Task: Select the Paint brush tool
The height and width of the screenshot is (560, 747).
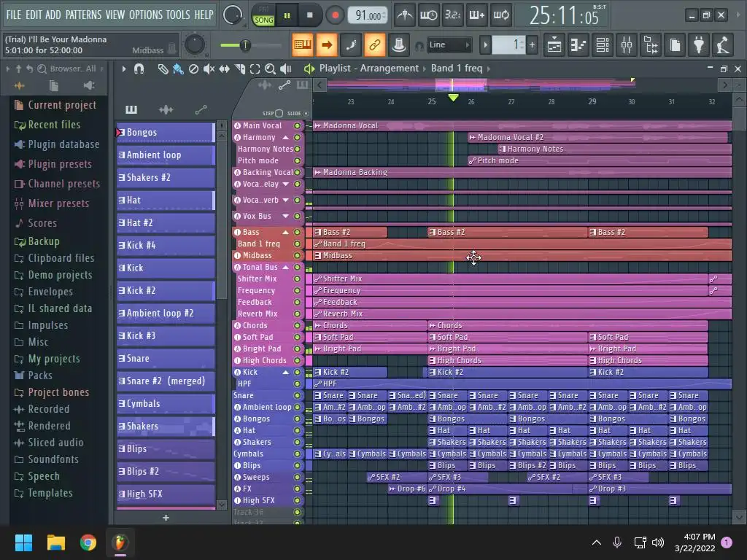Action: (x=178, y=69)
